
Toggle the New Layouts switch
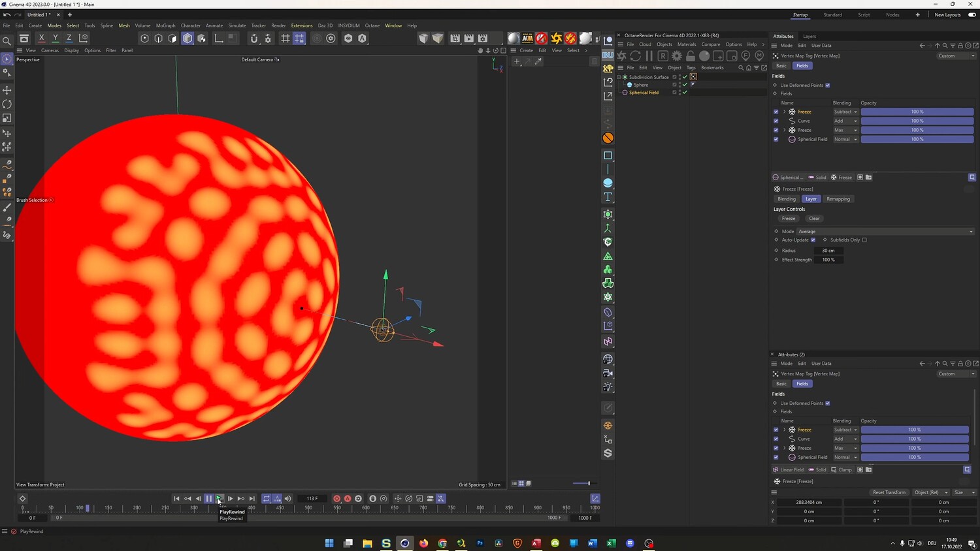pos(972,15)
